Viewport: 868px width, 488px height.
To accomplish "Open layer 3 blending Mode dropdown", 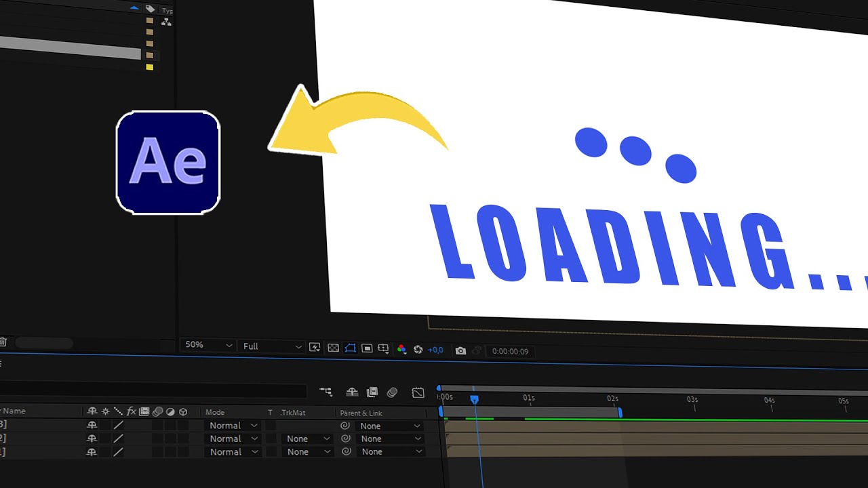I will 233,426.
